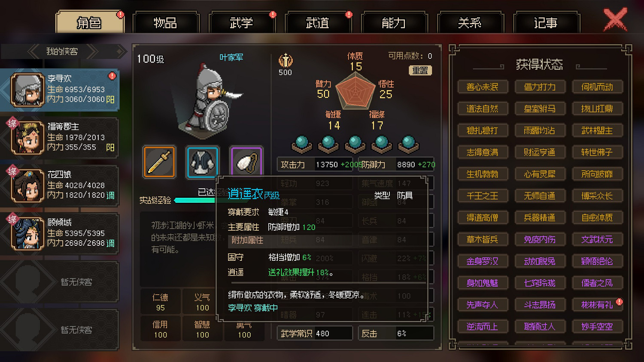Go to next group with right chevron

point(91,52)
